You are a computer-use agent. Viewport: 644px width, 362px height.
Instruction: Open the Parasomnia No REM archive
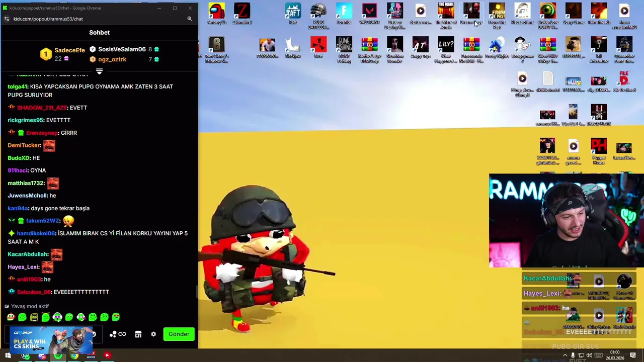point(471,50)
